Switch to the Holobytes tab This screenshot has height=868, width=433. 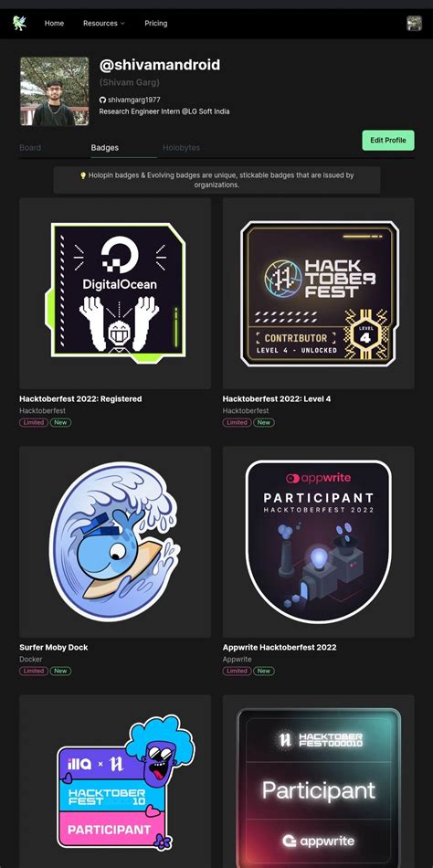pos(181,148)
